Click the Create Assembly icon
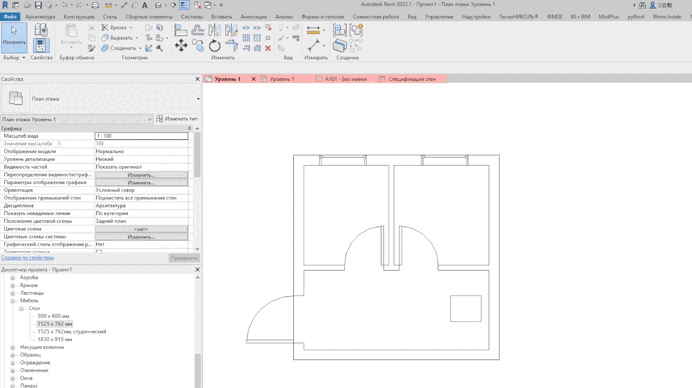Viewport: 692px width, 388px height. [x=340, y=30]
